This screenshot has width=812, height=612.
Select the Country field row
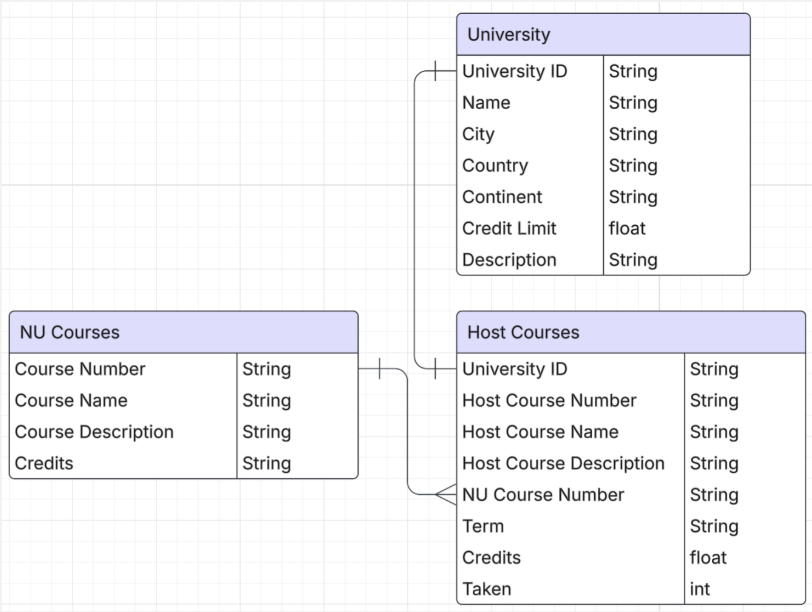point(603,166)
